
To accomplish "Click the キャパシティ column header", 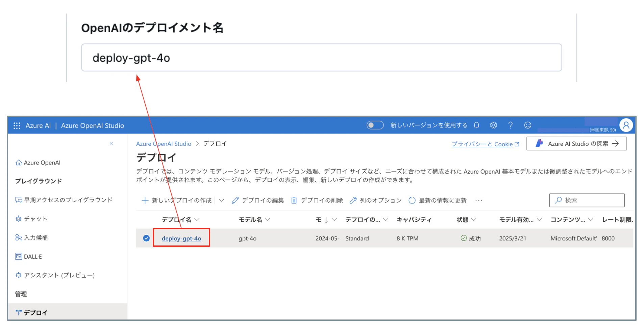I will pyautogui.click(x=414, y=220).
